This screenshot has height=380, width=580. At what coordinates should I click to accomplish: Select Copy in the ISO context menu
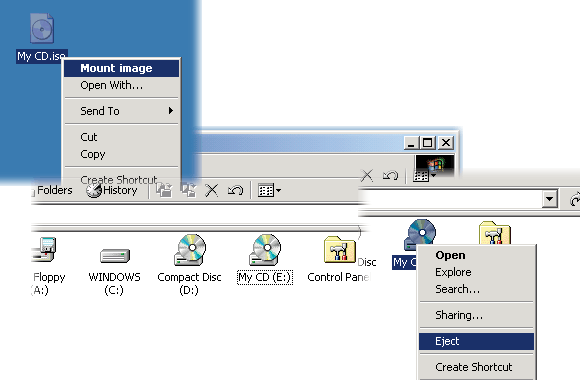(121, 154)
